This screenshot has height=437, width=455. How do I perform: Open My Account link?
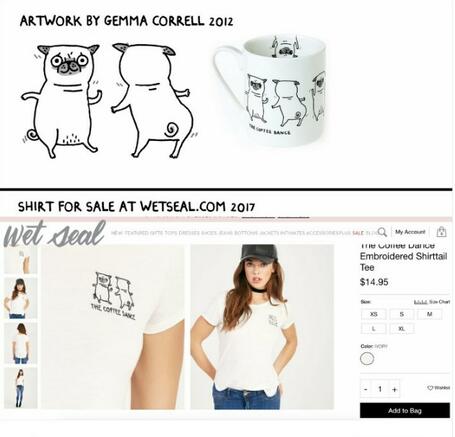pyautogui.click(x=410, y=232)
